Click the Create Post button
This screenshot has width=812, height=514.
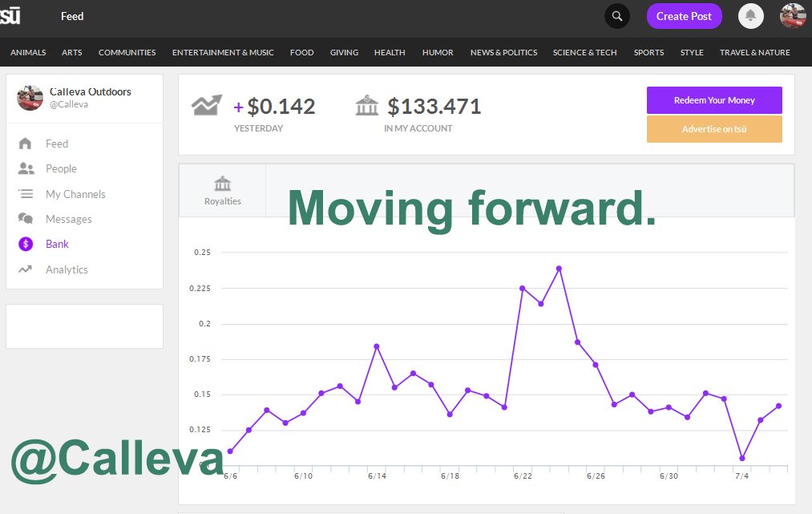coord(684,16)
